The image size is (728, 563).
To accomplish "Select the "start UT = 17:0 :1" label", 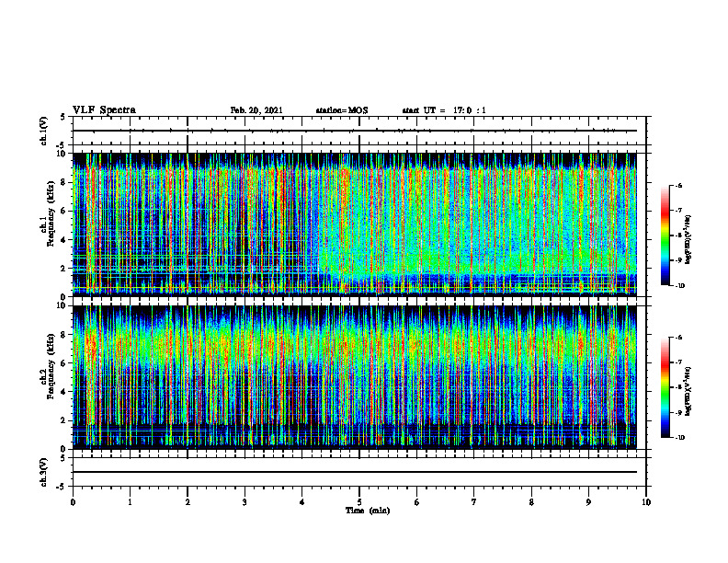I will [x=444, y=110].
